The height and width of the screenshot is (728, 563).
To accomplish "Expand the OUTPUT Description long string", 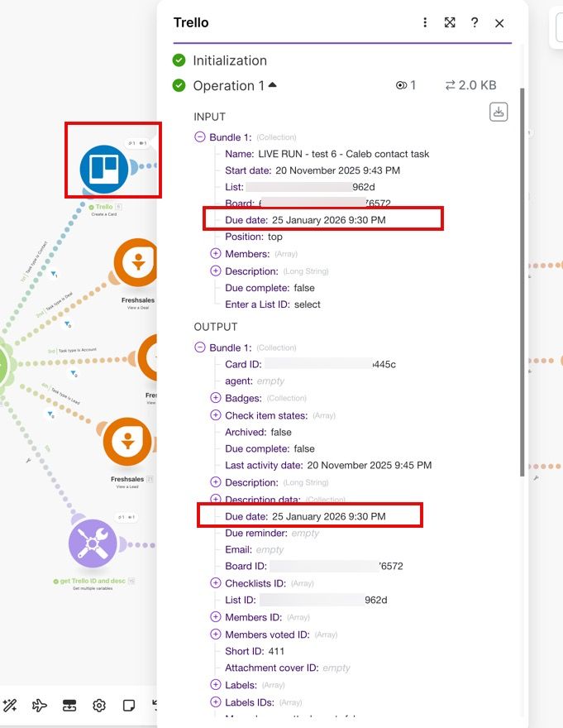I will pyautogui.click(x=215, y=482).
